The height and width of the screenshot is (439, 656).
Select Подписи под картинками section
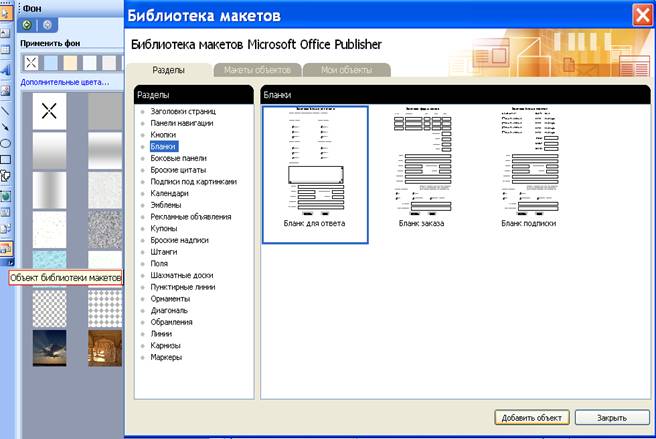tap(194, 182)
